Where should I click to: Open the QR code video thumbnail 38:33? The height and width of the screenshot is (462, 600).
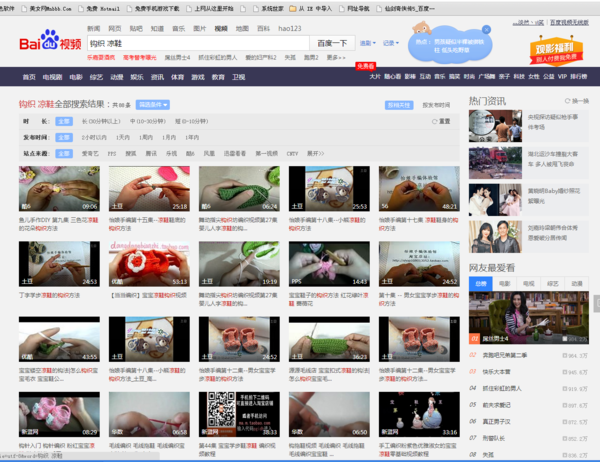(x=239, y=414)
